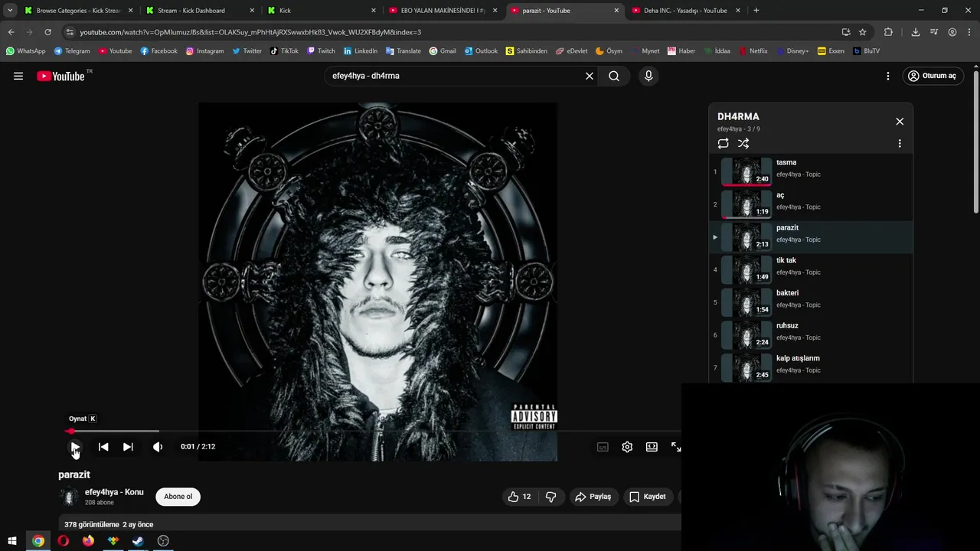Toggle subtitles on the video player
Image resolution: width=980 pixels, height=551 pixels.
pos(603,447)
